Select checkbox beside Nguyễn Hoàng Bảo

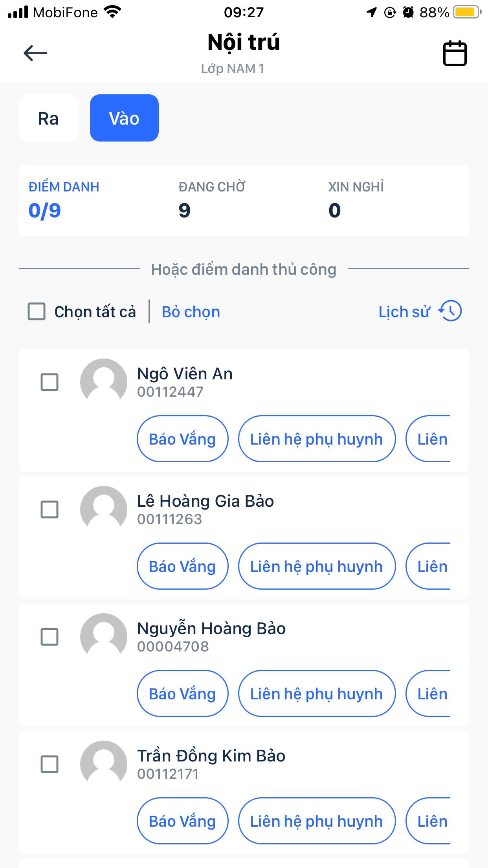click(50, 637)
